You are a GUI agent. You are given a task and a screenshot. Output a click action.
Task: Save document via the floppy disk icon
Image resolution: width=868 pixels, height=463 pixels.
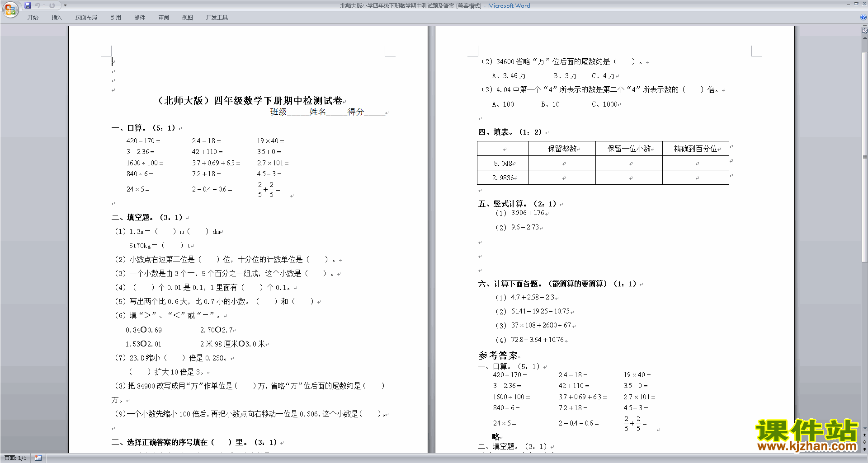[28, 5]
